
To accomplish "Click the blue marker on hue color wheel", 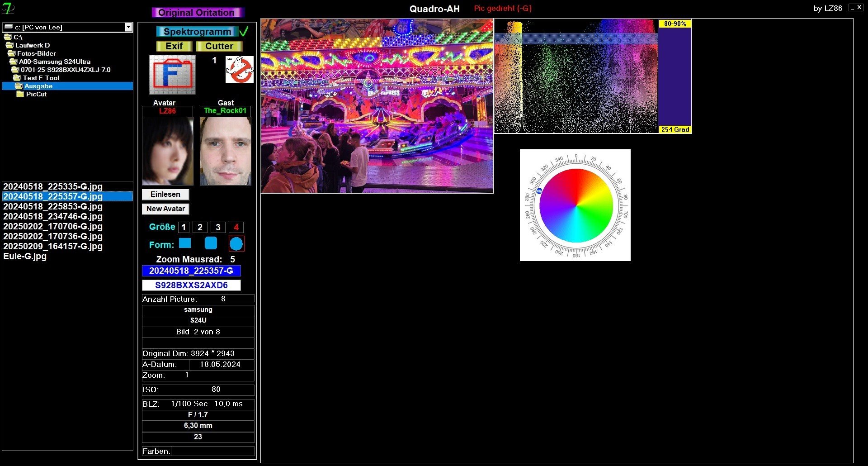I will [539, 191].
